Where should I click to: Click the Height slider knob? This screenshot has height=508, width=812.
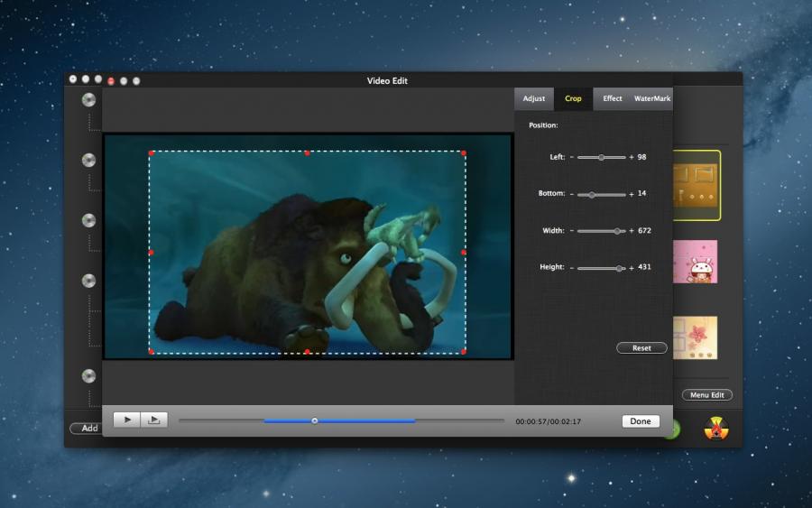[619, 268]
